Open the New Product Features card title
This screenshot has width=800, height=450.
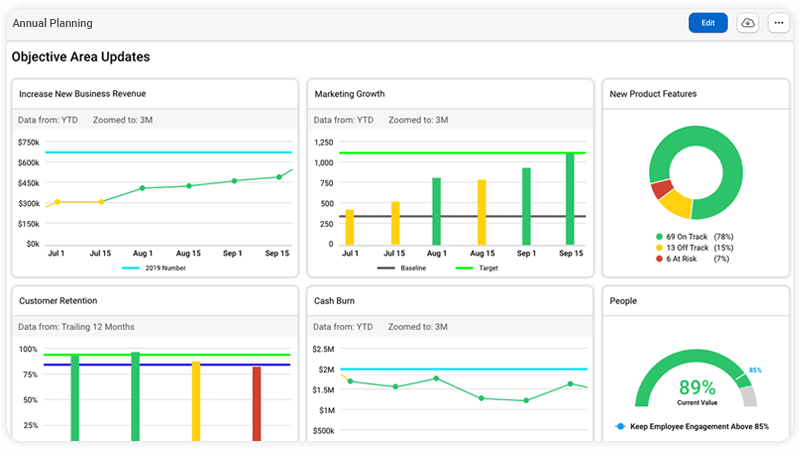pos(653,94)
